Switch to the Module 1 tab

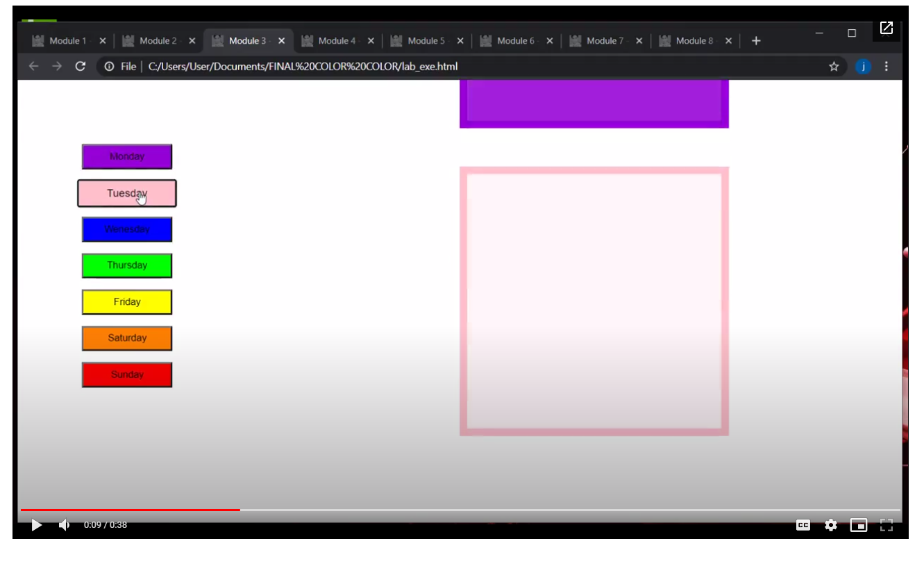pyautogui.click(x=69, y=41)
